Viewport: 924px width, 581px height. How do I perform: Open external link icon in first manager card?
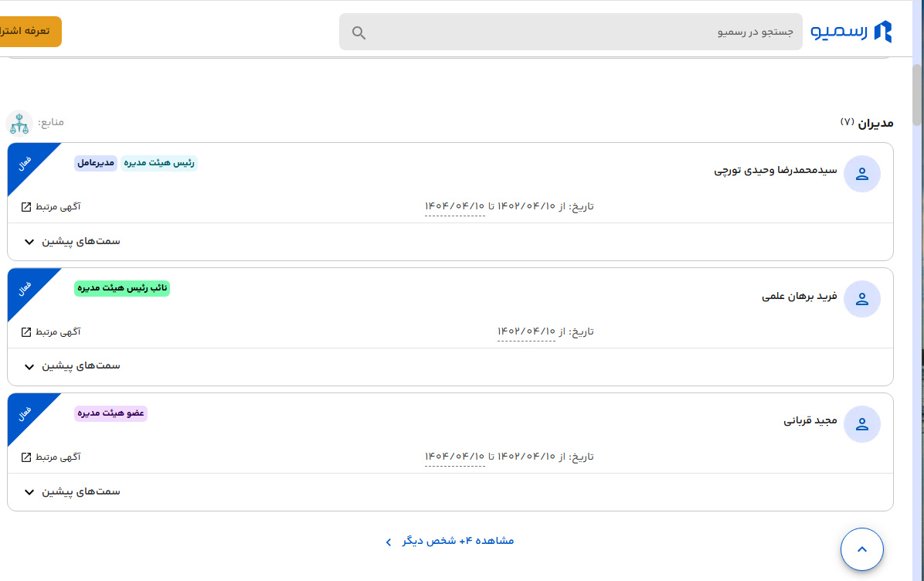(26, 207)
